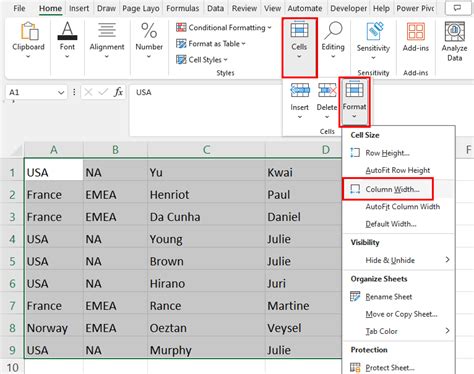Open the Format cells dropdown
Image resolution: width=474 pixels, height=374 pixels.
354,102
